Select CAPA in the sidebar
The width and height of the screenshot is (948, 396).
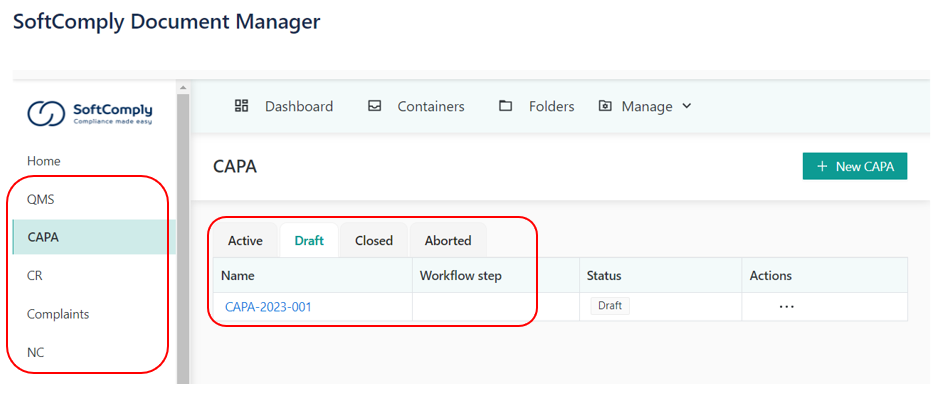94,237
